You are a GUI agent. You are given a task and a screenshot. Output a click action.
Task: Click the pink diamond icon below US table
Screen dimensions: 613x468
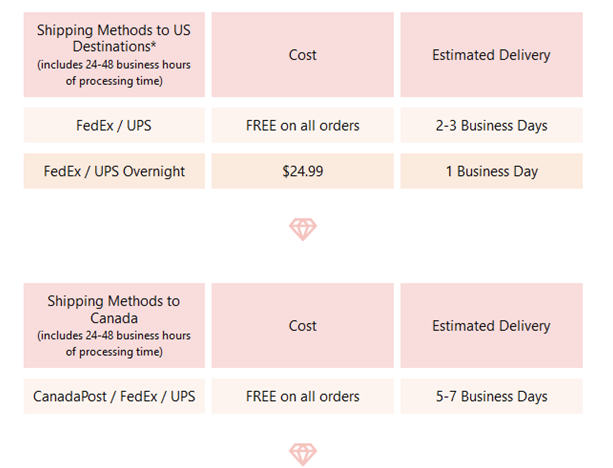point(303,229)
